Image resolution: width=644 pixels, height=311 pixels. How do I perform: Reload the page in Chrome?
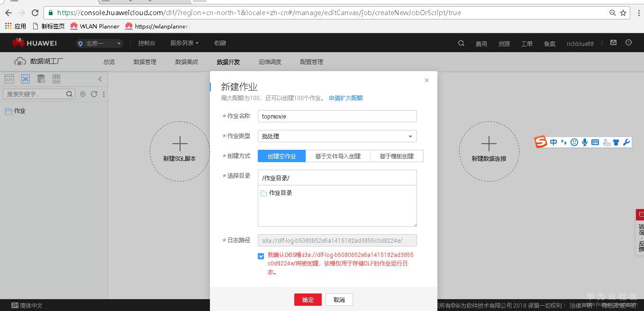coord(35,13)
